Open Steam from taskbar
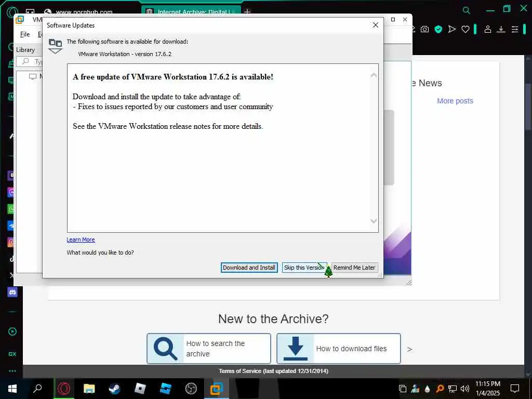The width and height of the screenshot is (532, 399). point(115,388)
